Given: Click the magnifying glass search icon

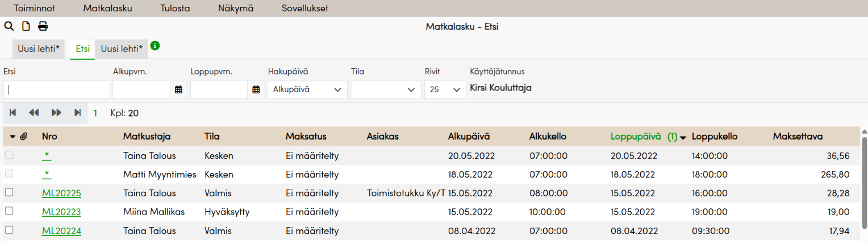Looking at the screenshot, I should 9,26.
